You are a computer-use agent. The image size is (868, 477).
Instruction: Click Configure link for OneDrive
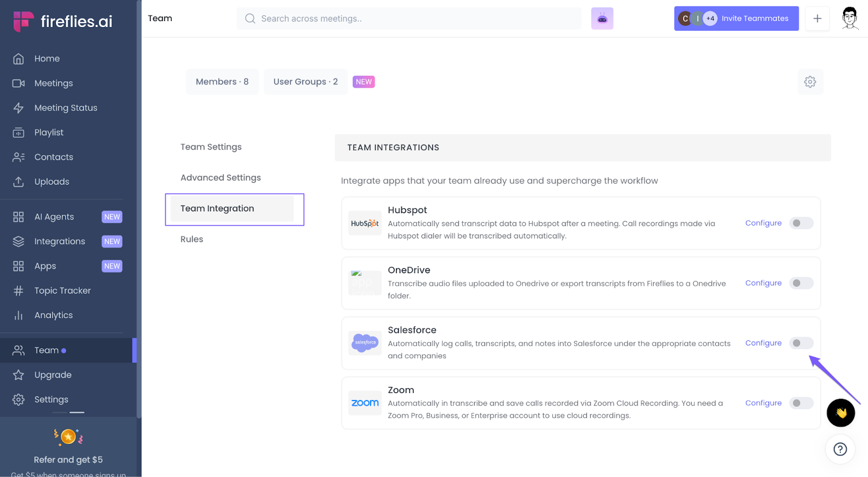(763, 283)
